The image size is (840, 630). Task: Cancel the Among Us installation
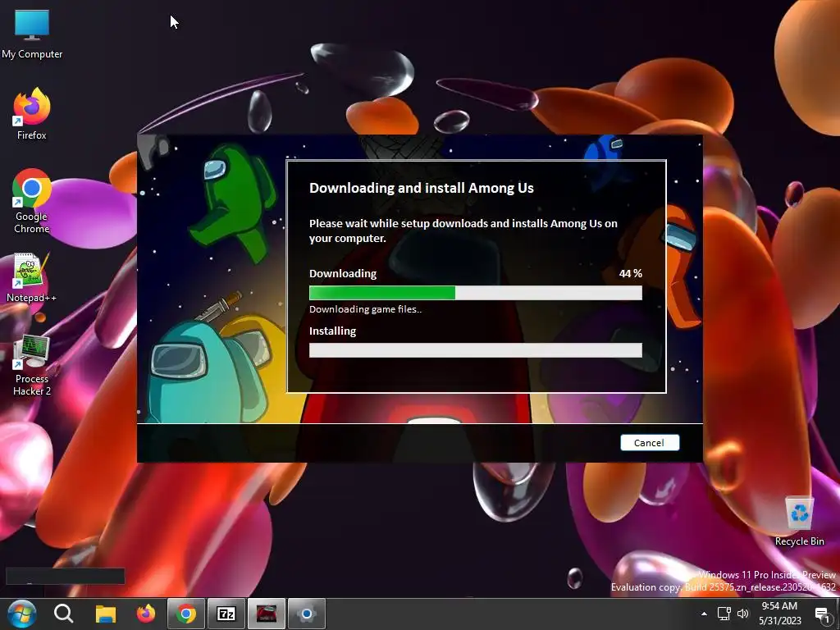coord(650,442)
